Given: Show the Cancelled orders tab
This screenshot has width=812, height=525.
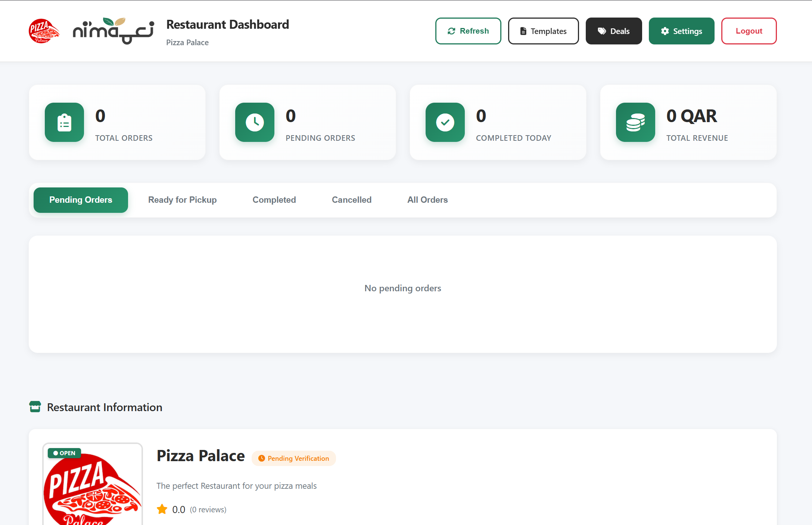Looking at the screenshot, I should tap(351, 200).
